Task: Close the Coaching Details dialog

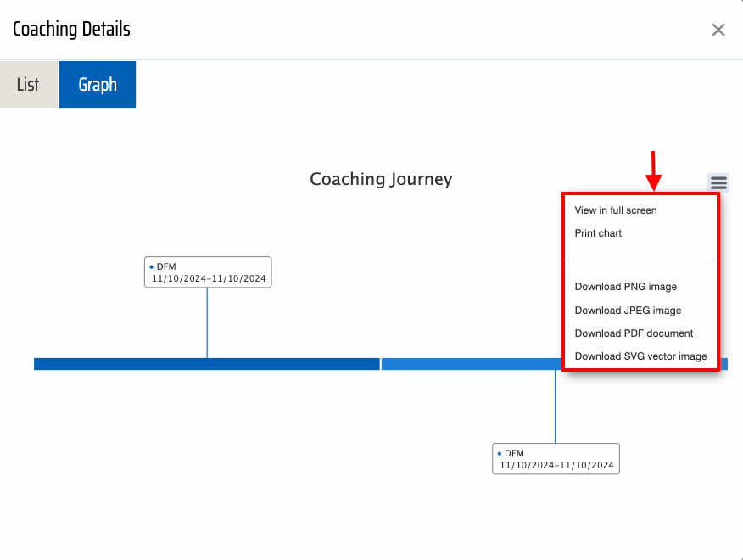Action: (x=718, y=31)
